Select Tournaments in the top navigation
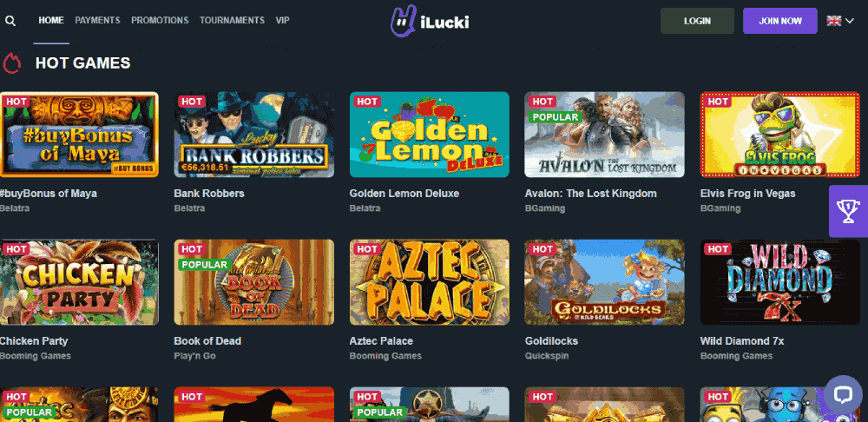This screenshot has height=422, width=868. (x=232, y=21)
